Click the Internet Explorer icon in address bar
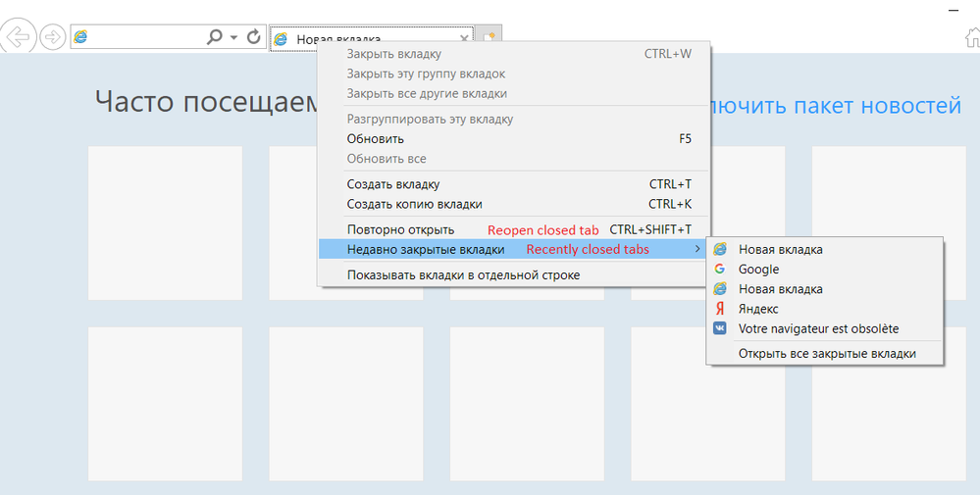The height and width of the screenshot is (495, 980). pyautogui.click(x=80, y=37)
